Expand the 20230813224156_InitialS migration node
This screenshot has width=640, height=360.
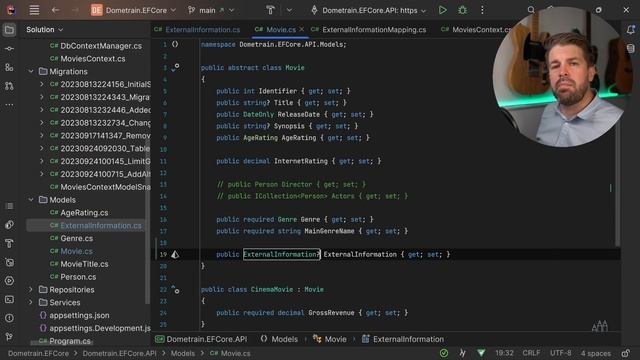point(42,84)
